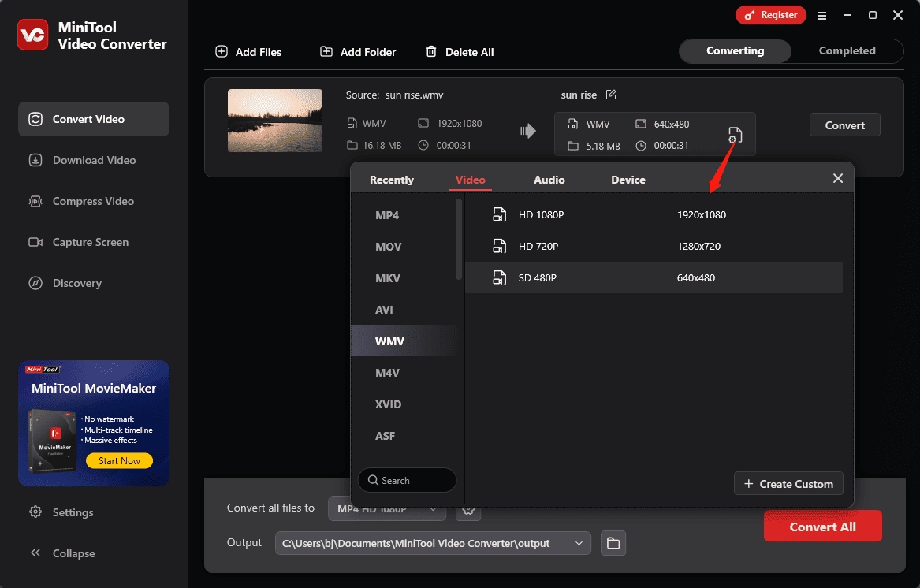This screenshot has width=920, height=588.
Task: Click 1280x720 resolution text
Action: pyautogui.click(x=698, y=247)
